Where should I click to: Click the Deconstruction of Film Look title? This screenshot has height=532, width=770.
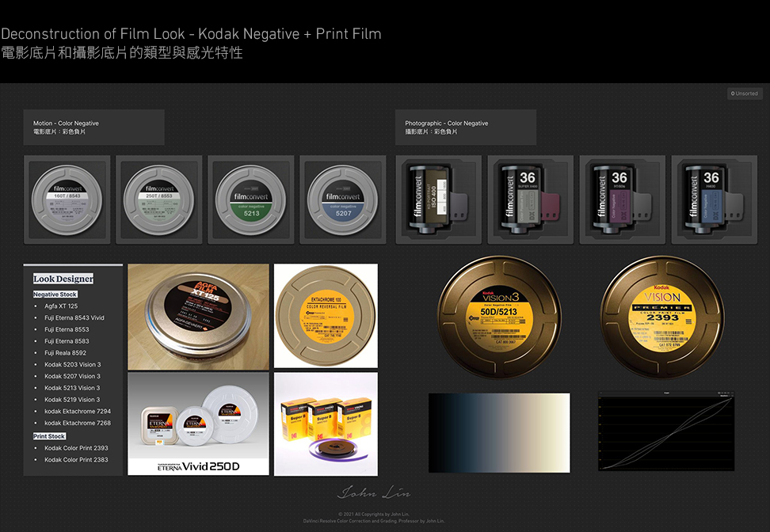tap(191, 34)
